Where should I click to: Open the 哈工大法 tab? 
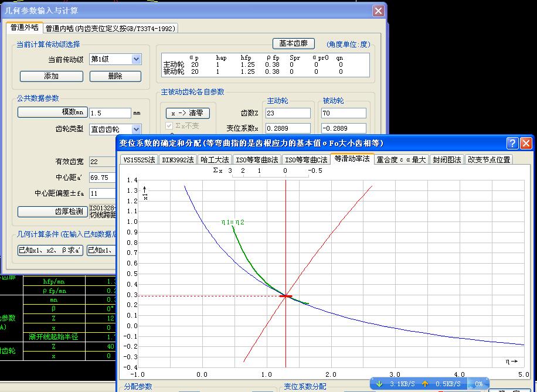215,159
